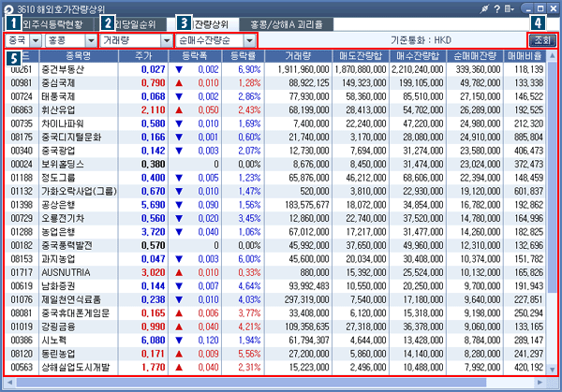Open the 순매수잔량순 sort order dropdown
Screen dimensions: 562x392
(249, 41)
